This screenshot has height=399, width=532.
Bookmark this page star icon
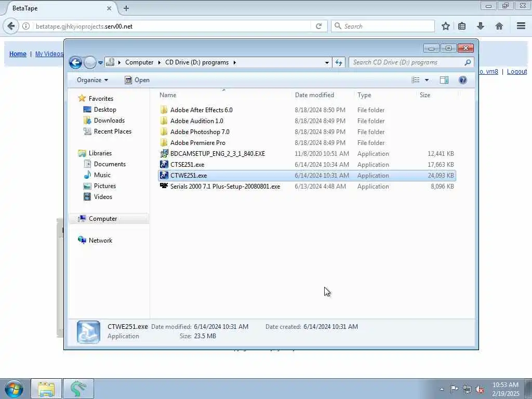[445, 26]
